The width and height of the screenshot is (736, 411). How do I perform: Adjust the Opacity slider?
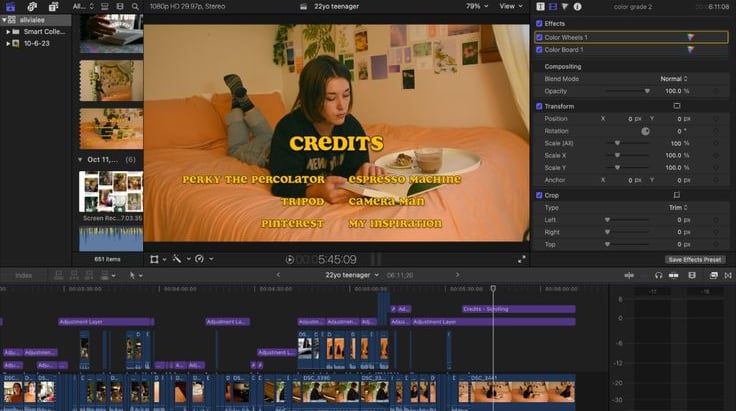coord(627,91)
